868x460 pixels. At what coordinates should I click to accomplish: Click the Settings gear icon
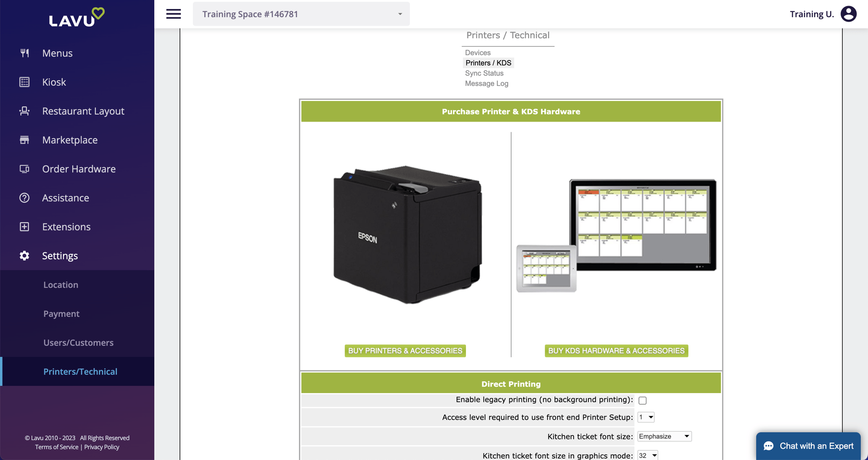[x=24, y=256]
